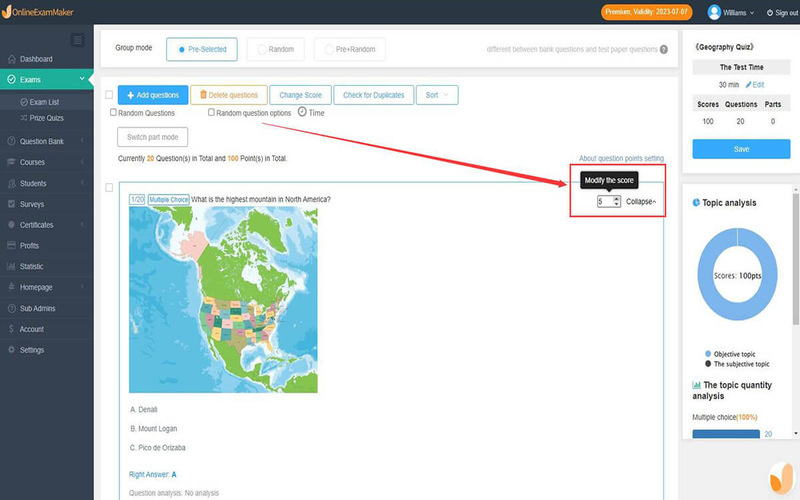Click the clock icon next to Time

[302, 113]
